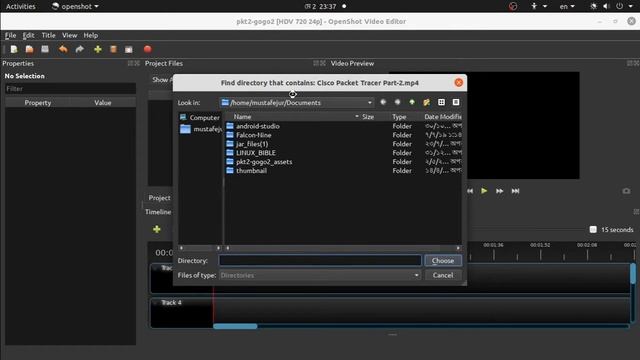Click the Save Project toolbar icon
640x360 pixels.
(45, 49)
